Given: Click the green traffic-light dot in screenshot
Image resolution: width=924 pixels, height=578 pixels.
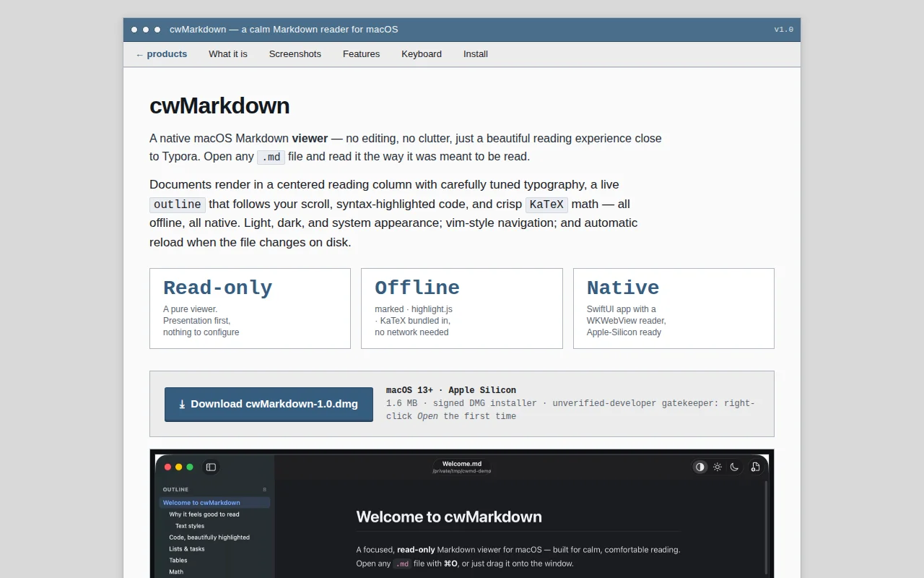Looking at the screenshot, I should (x=190, y=467).
